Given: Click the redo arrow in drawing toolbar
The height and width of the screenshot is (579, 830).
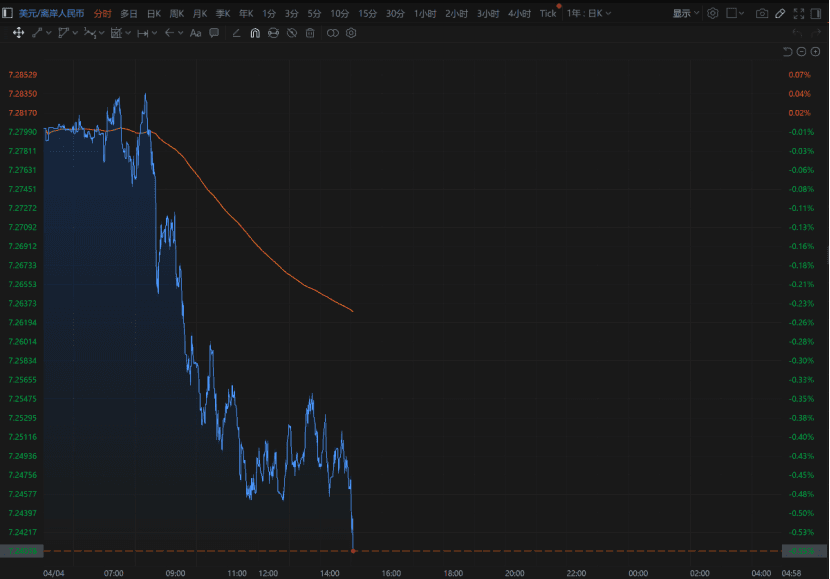Looking at the screenshot, I should click(x=815, y=33).
